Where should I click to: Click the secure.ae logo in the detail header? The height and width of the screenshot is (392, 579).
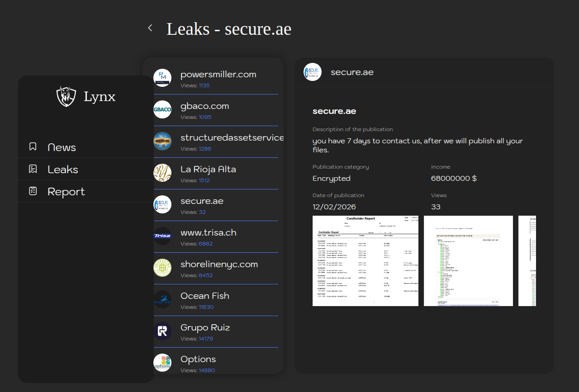click(313, 72)
